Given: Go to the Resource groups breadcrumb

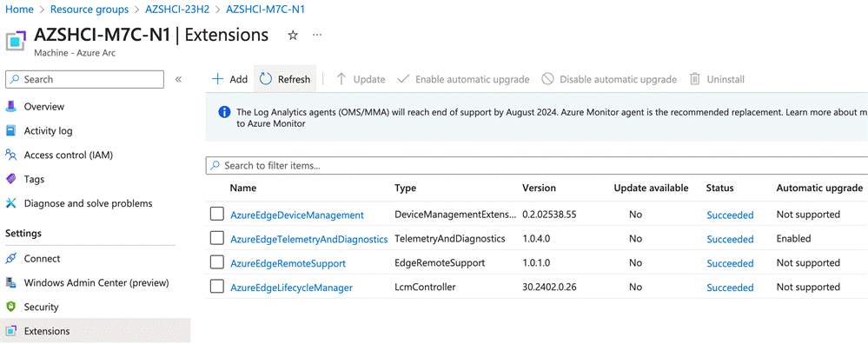Looking at the screenshot, I should click(x=89, y=10).
